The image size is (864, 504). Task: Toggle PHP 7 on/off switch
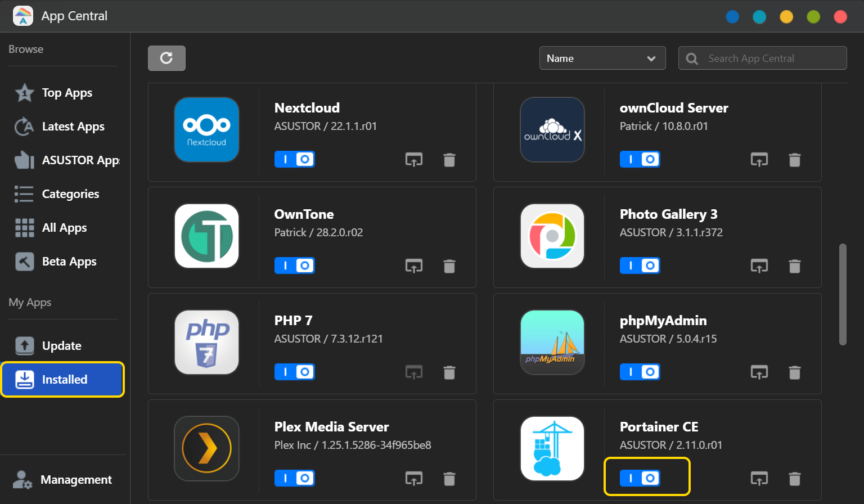coord(294,372)
